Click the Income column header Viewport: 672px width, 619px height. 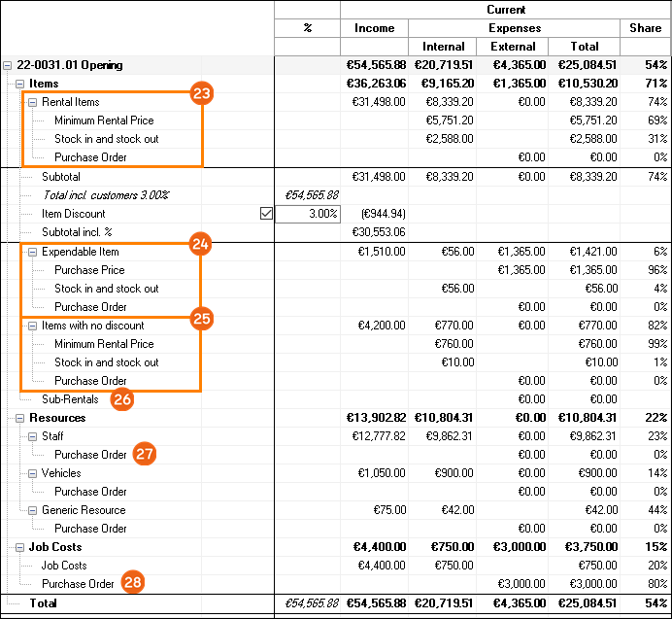374,28
